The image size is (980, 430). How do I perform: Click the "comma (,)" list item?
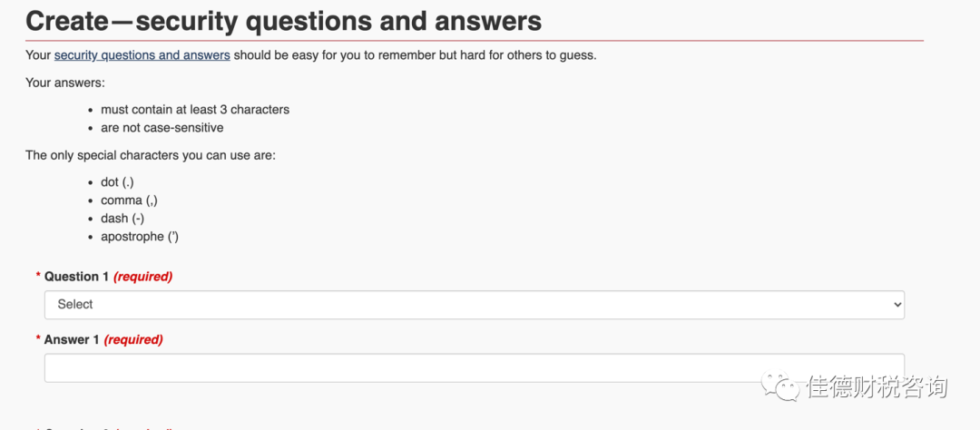click(129, 200)
